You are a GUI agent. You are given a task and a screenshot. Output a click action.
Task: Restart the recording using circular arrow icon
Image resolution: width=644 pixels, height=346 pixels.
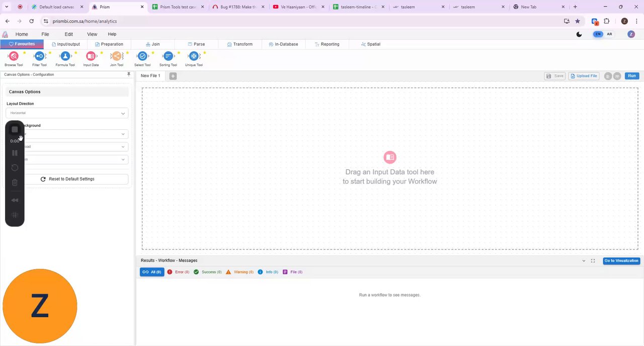[15, 167]
